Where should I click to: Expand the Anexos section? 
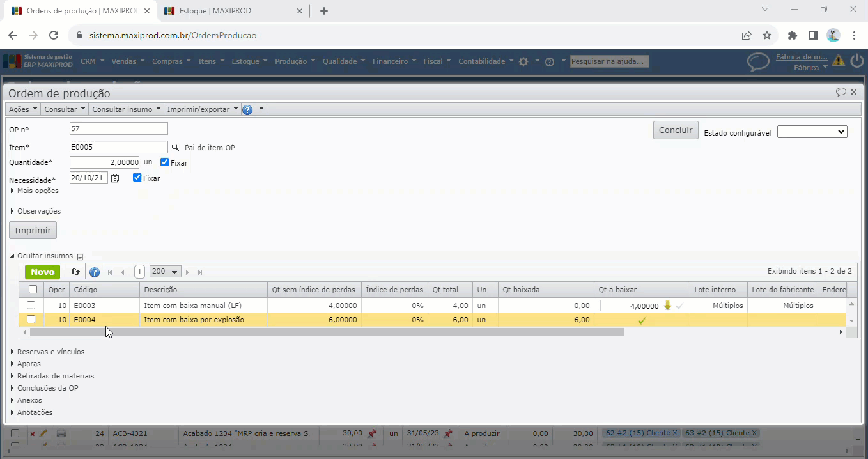[26, 400]
